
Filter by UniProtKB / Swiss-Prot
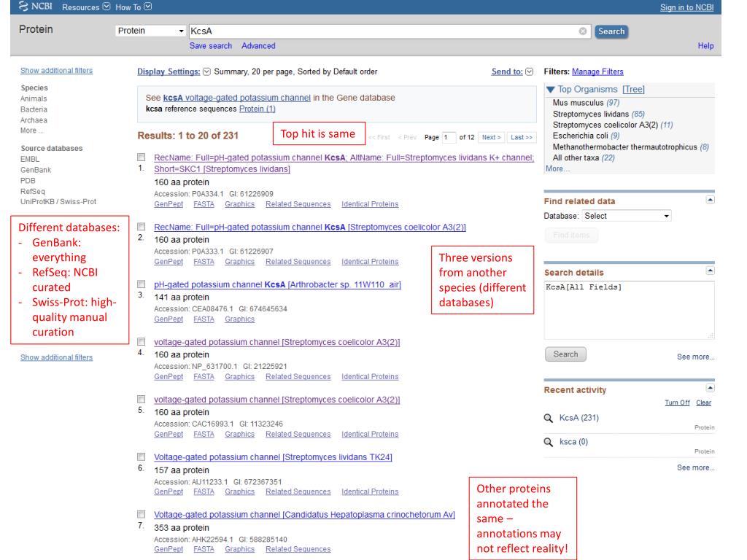point(58,202)
